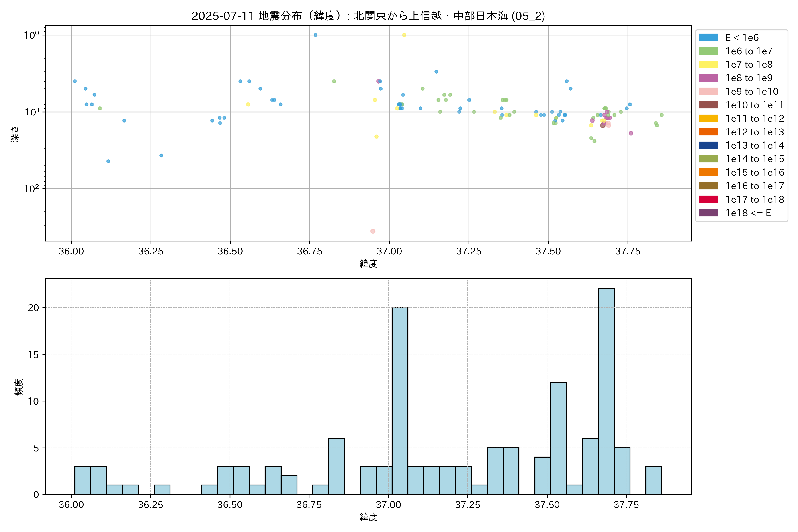Click the rightmost histogram bar near 37.85
This screenshot has width=798, height=532.
click(653, 480)
